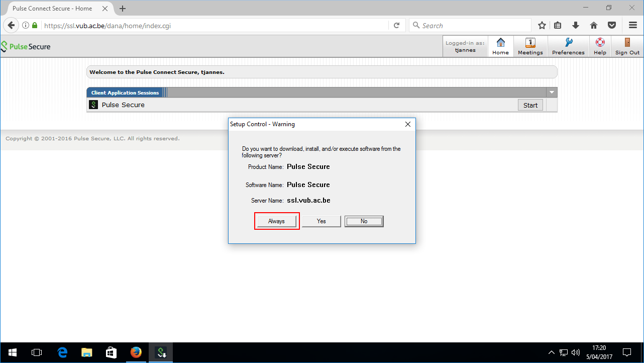Open Preferences in Pulse toolbar

[568, 46]
